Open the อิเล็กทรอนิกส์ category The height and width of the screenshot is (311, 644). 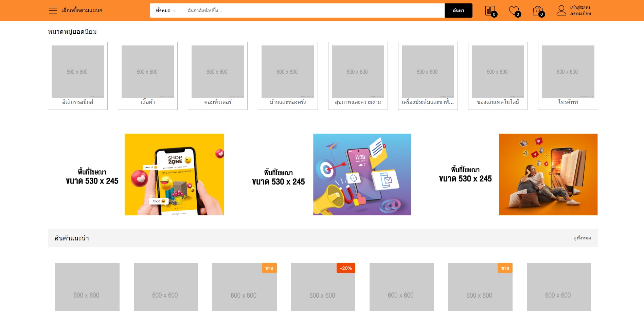[78, 76]
